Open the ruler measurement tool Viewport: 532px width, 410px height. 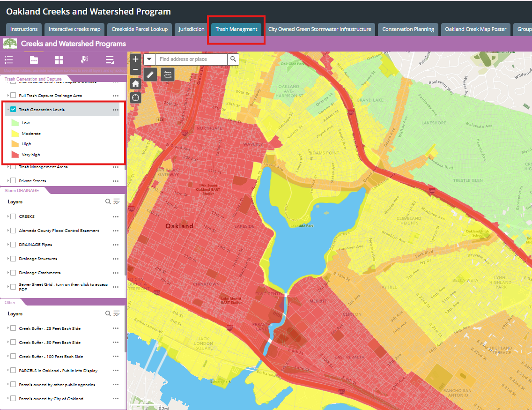pos(150,75)
